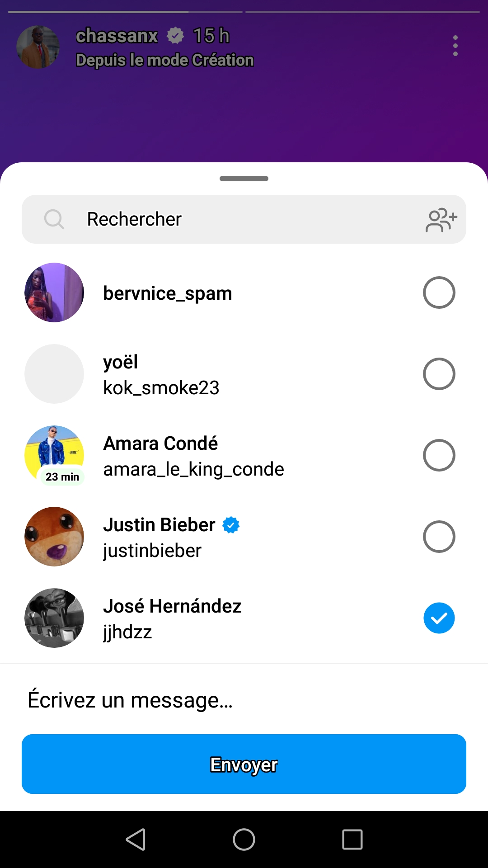The height and width of the screenshot is (868, 488).
Task: Open recent apps with square button
Action: click(352, 840)
